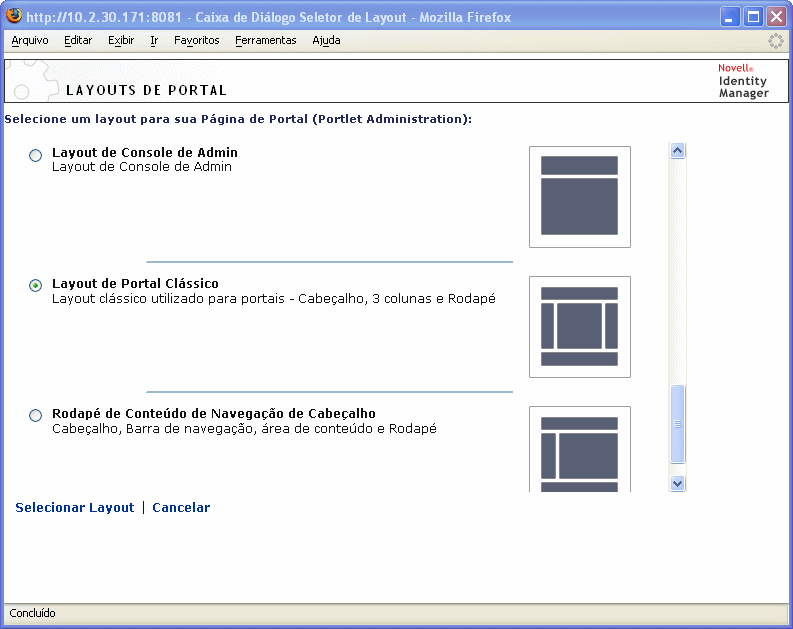Open the Arquivo menu
The height and width of the screenshot is (629, 793).
(30, 40)
